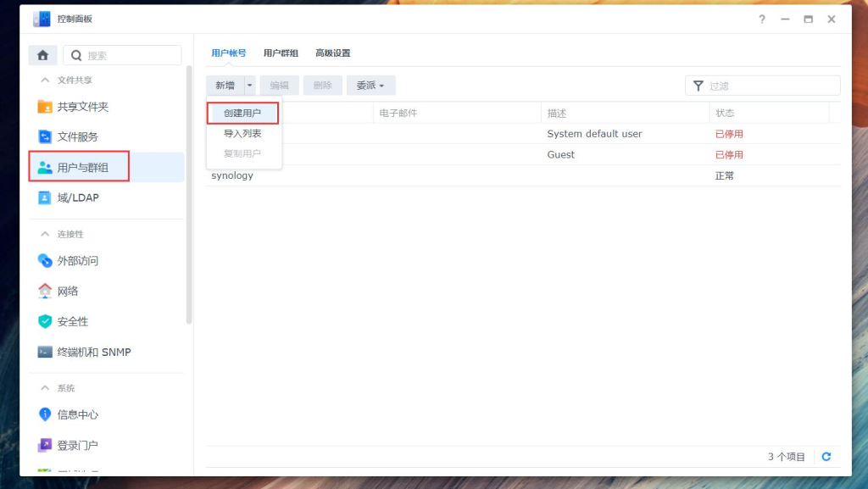The image size is (868, 489).
Task: Open 登录门户 settings
Action: 75,444
